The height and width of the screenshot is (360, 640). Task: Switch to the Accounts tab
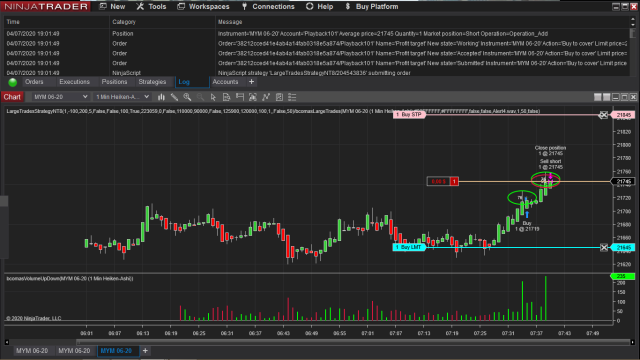[225, 82]
